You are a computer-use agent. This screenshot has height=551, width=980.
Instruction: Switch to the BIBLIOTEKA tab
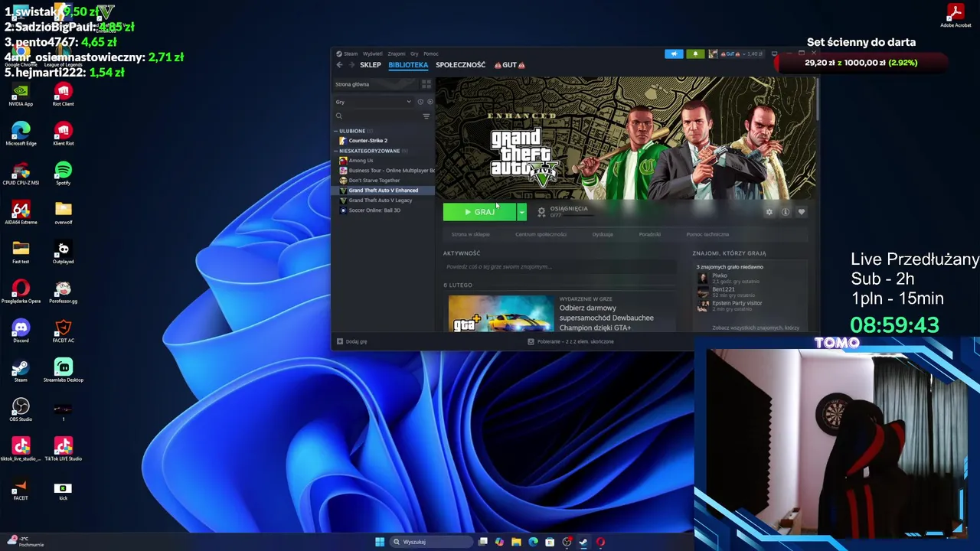[408, 65]
